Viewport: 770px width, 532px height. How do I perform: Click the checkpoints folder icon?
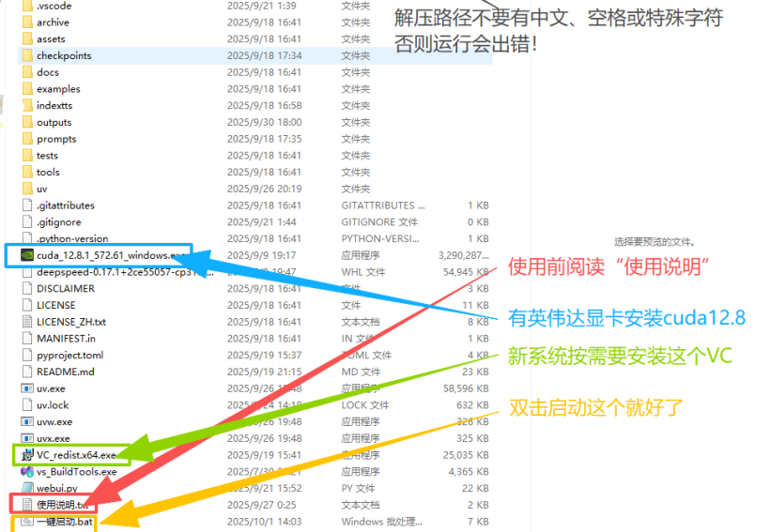(x=26, y=55)
